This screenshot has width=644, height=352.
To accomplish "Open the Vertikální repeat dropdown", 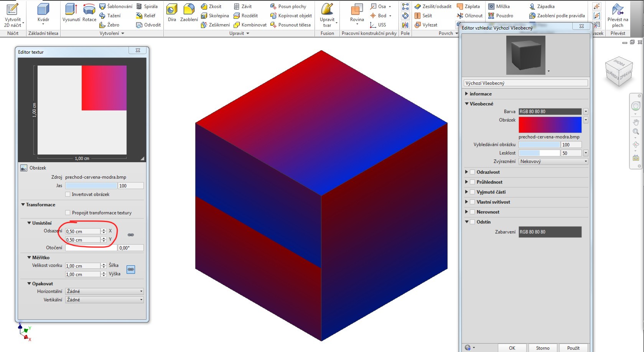I will [x=104, y=300].
